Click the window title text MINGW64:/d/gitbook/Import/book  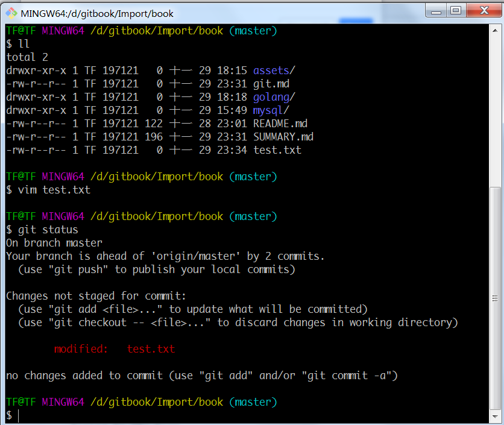click(x=97, y=13)
